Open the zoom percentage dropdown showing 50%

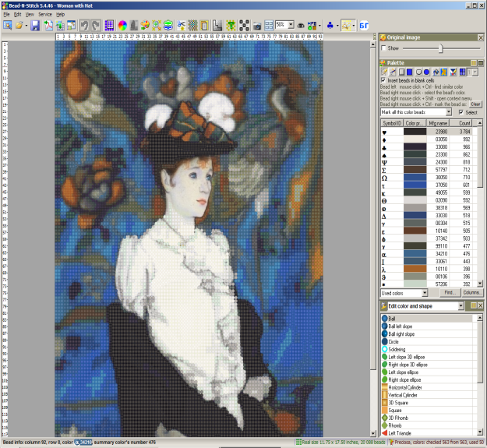(x=291, y=24)
